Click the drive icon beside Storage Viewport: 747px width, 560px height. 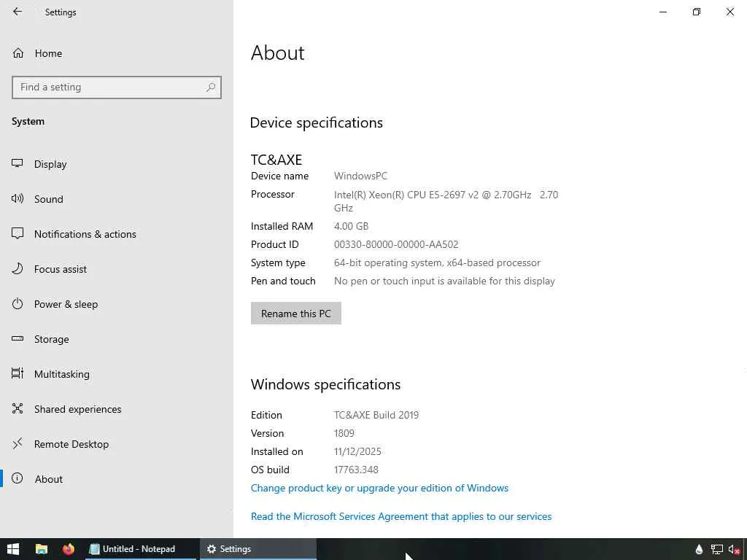pyautogui.click(x=18, y=338)
